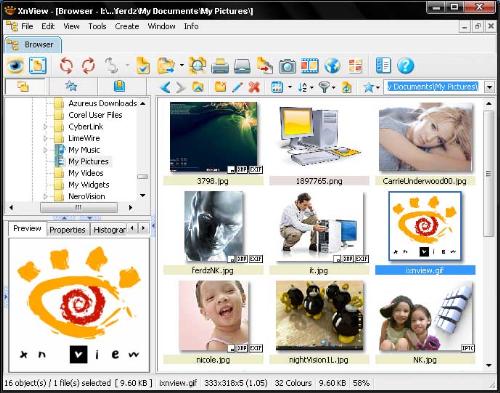Screen dimensions: 500x393
Task: Toggle the browser panel toolbar icon
Action: 37,66
